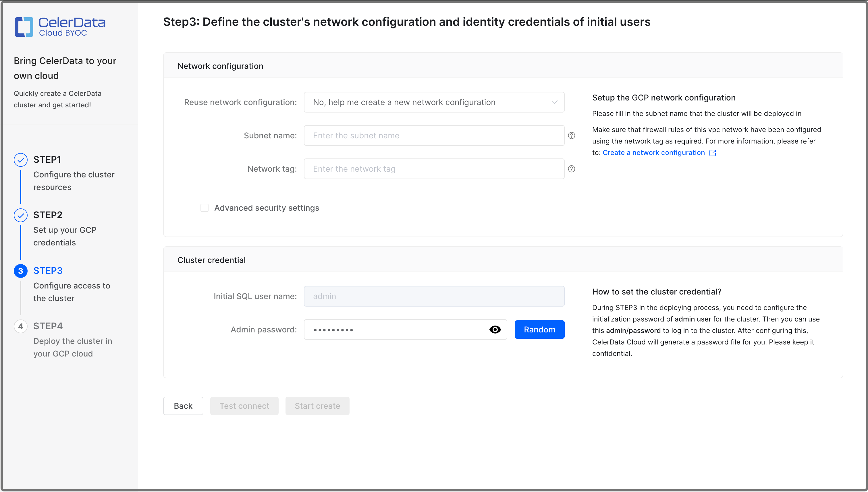The image size is (868, 492).
Task: Click the external link icon beside network configuration link
Action: (713, 153)
